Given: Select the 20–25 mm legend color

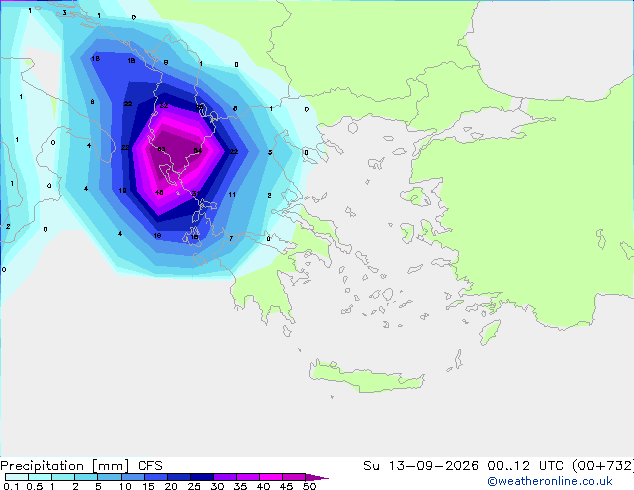Looking at the screenshot, I should 179,477.
